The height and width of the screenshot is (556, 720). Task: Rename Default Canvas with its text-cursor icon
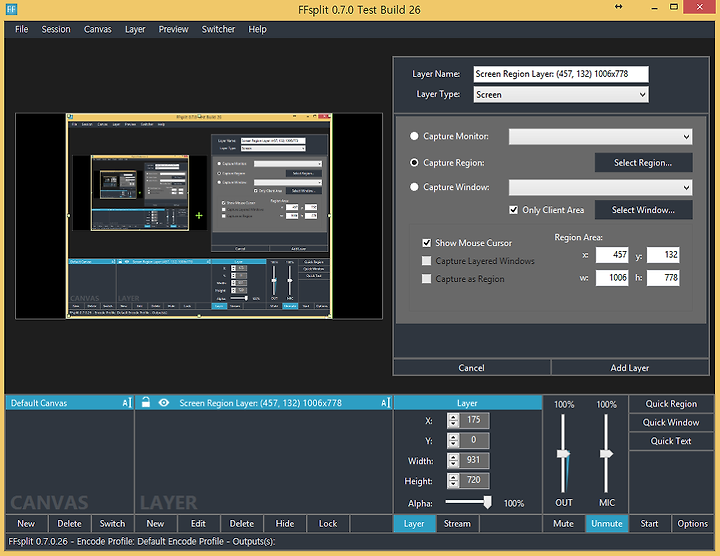pos(127,403)
